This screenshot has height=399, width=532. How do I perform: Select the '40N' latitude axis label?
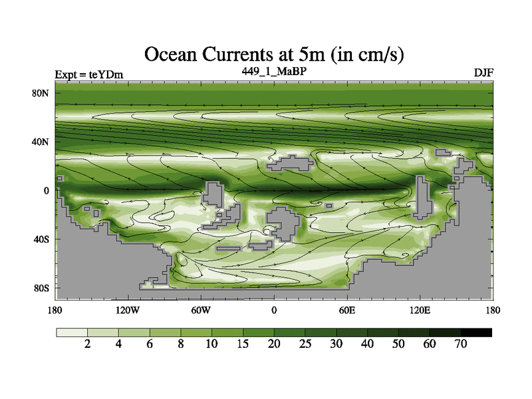(42, 142)
